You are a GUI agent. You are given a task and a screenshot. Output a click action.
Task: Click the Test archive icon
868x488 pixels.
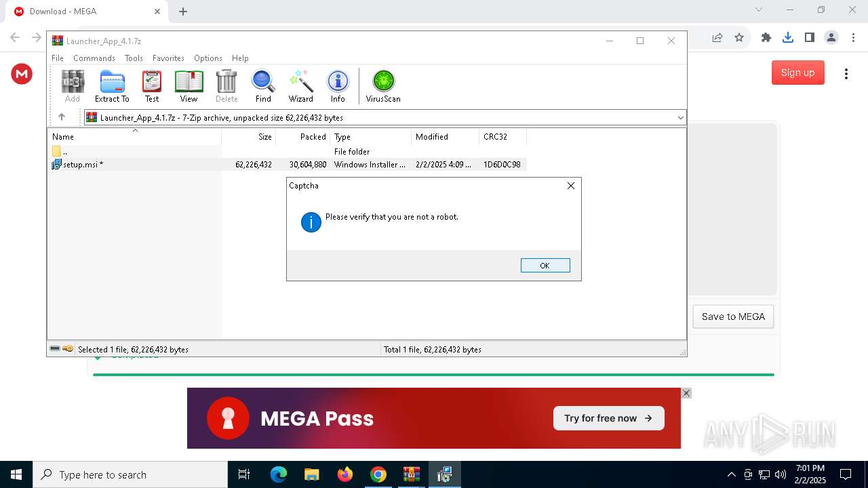pyautogui.click(x=152, y=86)
